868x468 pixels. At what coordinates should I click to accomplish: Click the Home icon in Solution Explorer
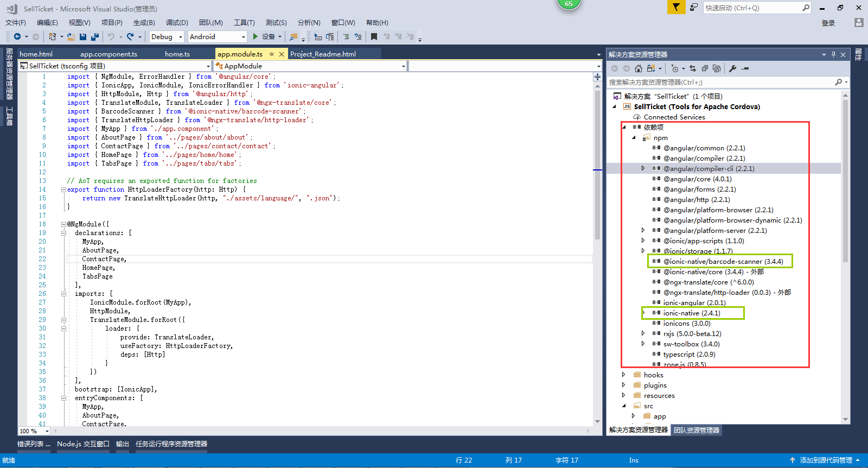(639, 68)
